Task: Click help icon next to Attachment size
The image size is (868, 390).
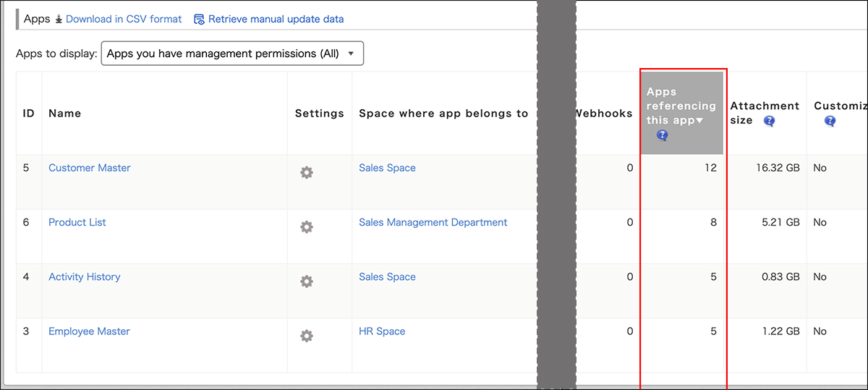Action: tap(769, 121)
